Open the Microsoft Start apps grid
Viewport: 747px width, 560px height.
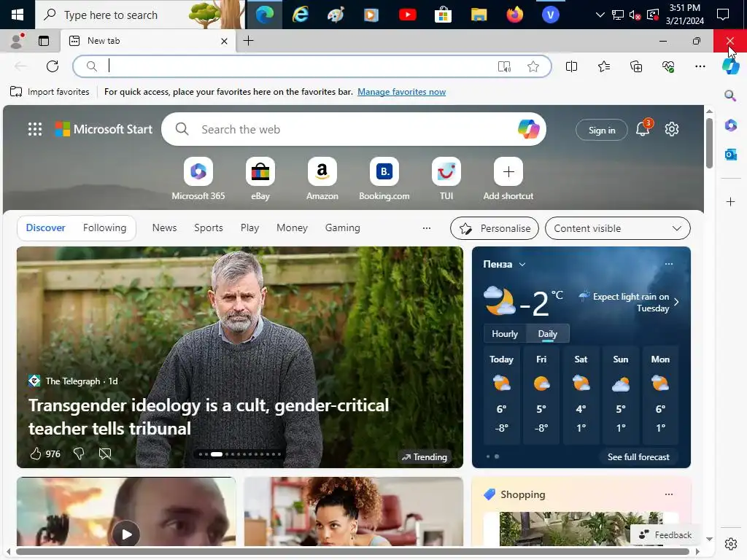click(35, 129)
